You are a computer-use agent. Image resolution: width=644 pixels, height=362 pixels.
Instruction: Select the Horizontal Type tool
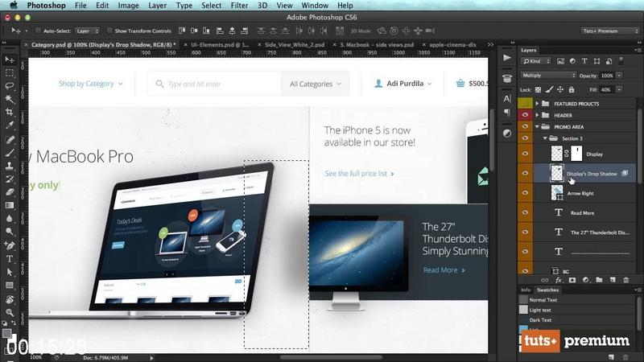10,258
